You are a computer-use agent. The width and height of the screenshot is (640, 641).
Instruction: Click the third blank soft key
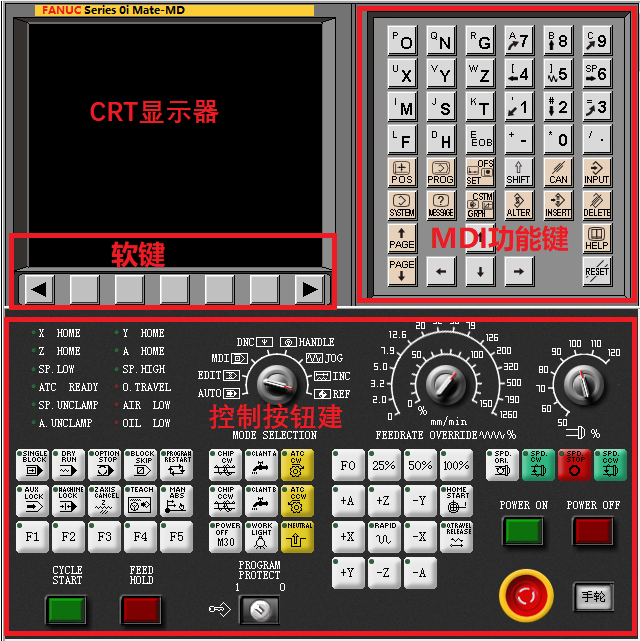[175, 290]
